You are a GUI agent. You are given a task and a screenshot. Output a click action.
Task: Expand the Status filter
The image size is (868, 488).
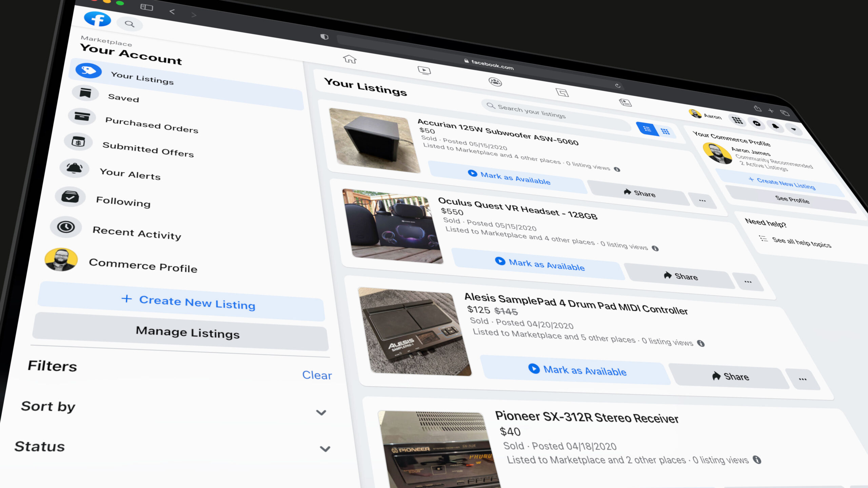pos(325,449)
